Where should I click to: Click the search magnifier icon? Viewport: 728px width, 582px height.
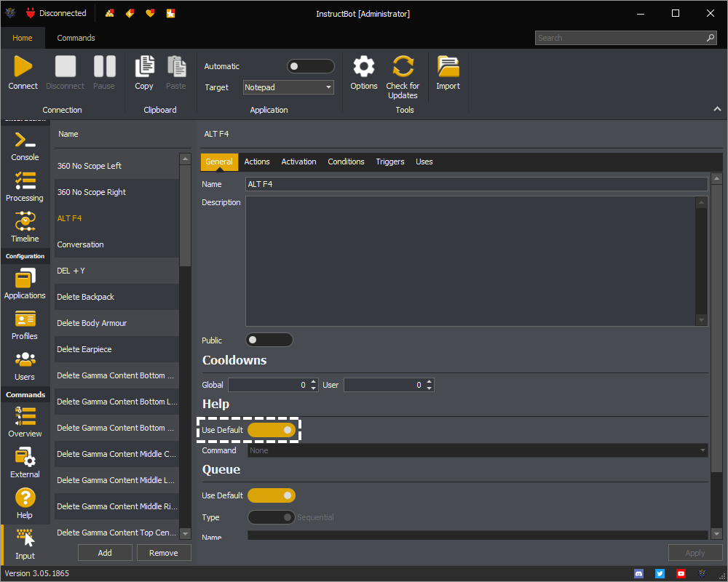tap(711, 38)
